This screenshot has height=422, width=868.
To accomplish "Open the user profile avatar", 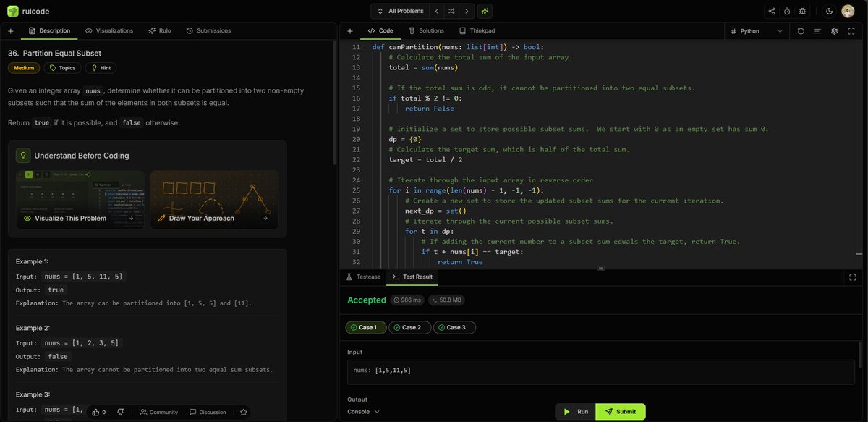I will coord(848,11).
